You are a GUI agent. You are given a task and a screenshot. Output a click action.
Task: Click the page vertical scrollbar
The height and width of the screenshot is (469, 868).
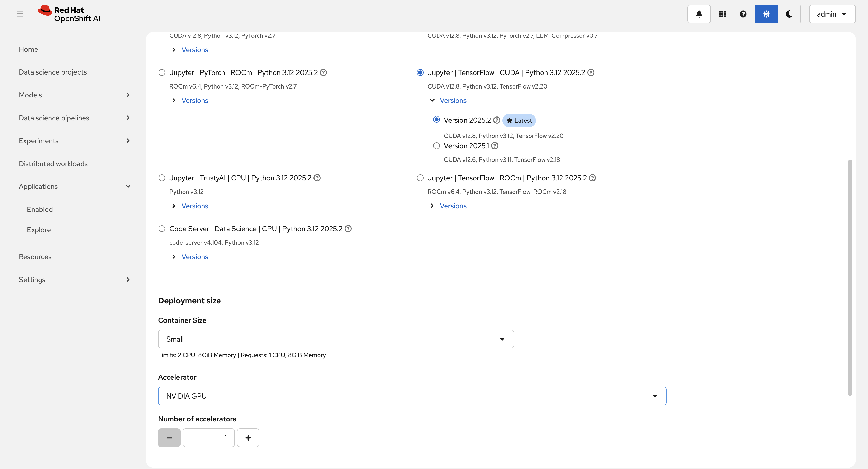(x=850, y=278)
